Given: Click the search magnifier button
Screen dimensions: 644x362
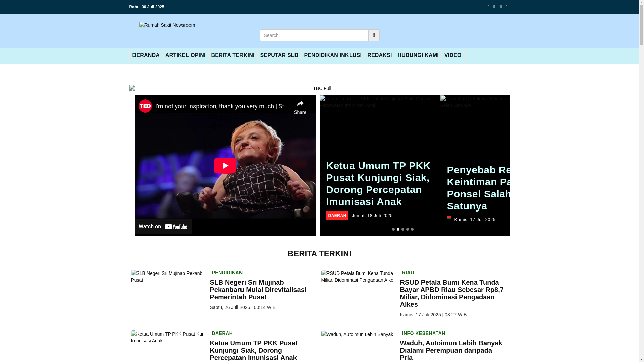Looking at the screenshot, I should pyautogui.click(x=374, y=35).
